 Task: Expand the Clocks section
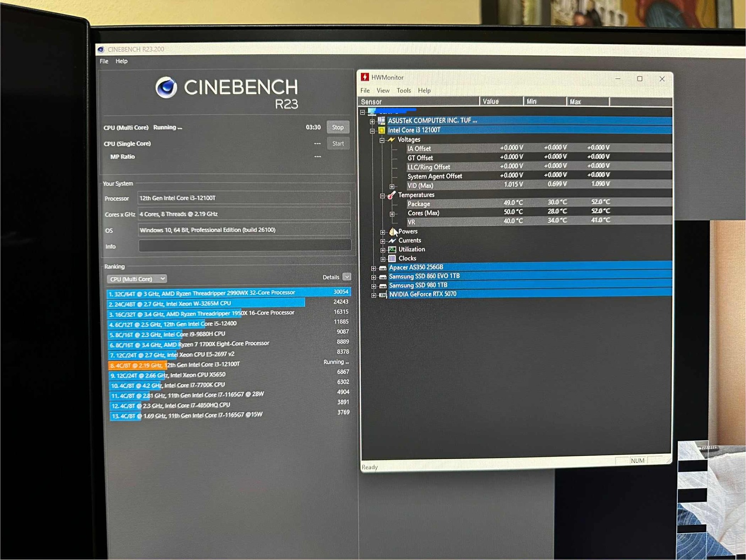(x=383, y=259)
